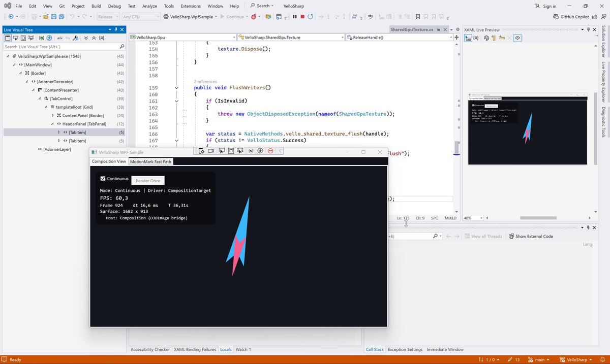Image resolution: width=610 pixels, height=364 pixels.
Task: Toggle element selection in XAML Live Preview
Action: [x=468, y=38]
